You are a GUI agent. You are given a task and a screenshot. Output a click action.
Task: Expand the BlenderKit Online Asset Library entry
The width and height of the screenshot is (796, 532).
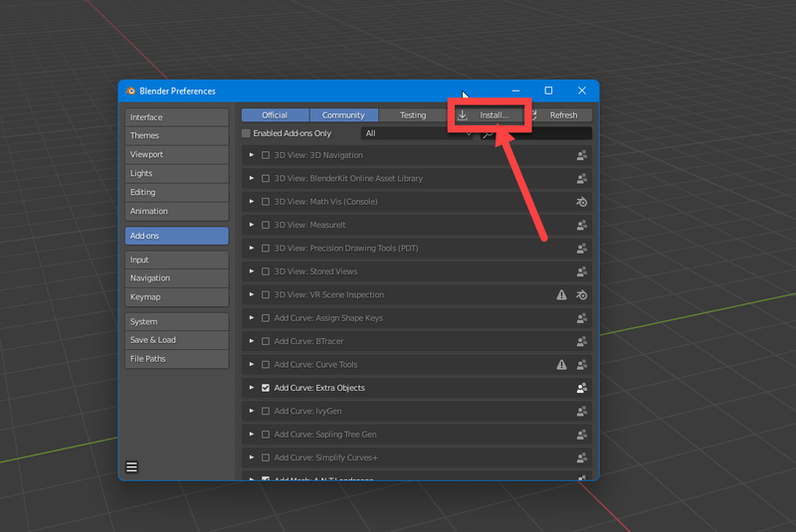252,179
